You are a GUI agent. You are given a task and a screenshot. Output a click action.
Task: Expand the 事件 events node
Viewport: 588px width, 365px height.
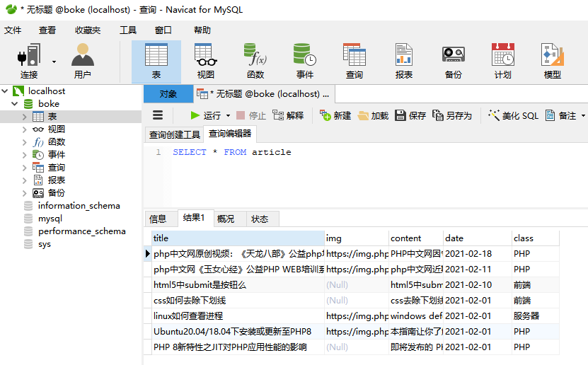pos(24,155)
